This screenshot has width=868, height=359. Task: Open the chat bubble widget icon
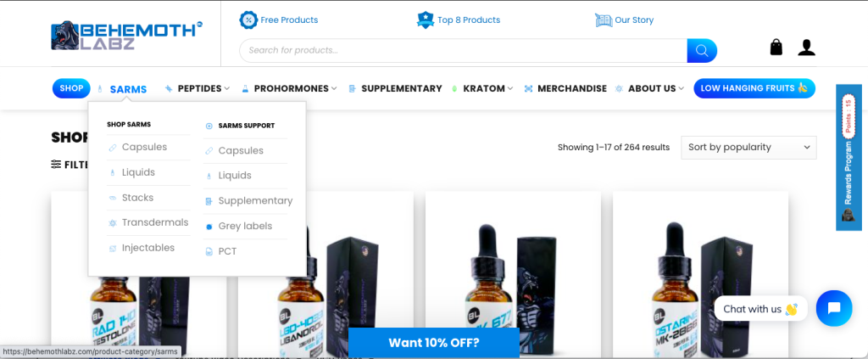834,308
